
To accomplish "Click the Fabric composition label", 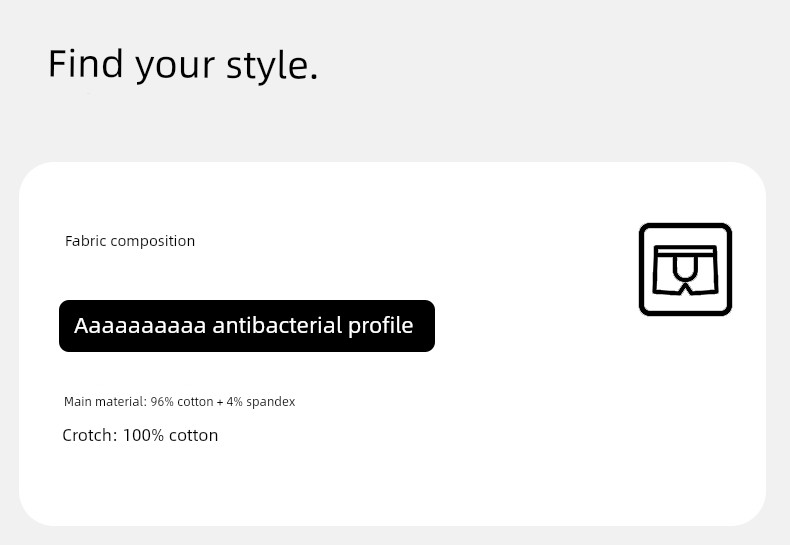I will pos(130,241).
